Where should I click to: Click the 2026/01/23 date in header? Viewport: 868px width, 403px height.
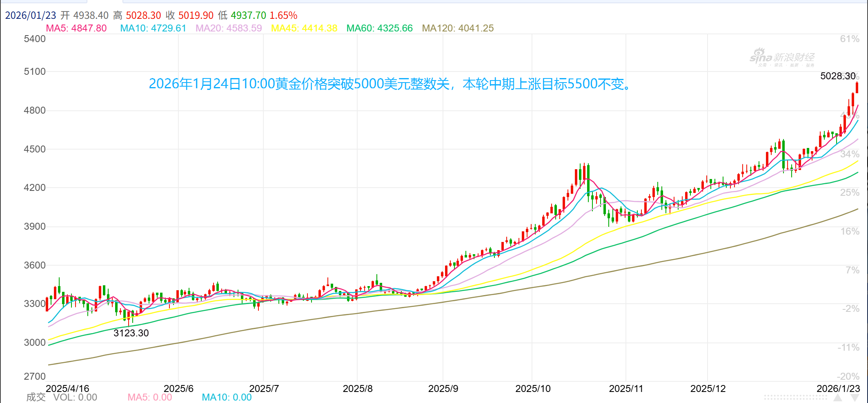pos(31,16)
